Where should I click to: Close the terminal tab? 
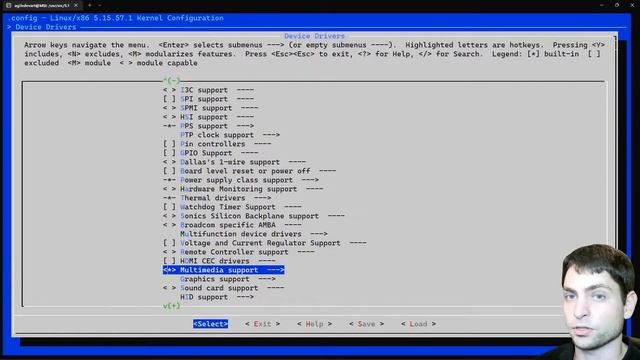[76, 5]
